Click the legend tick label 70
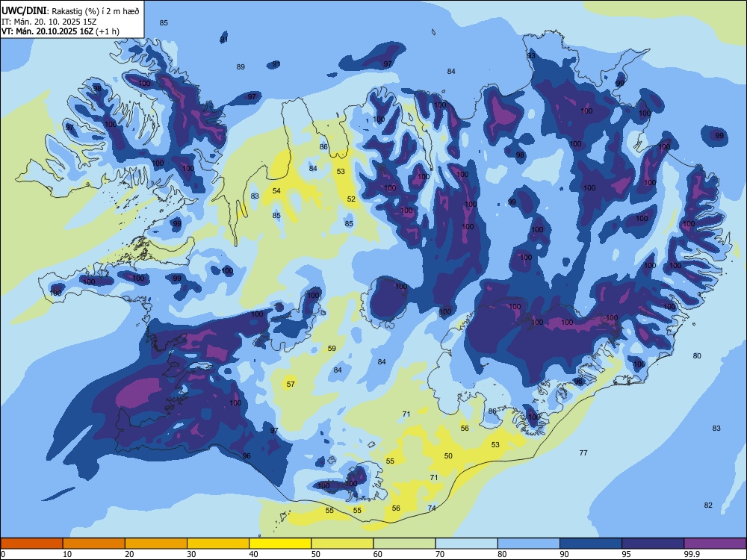The height and width of the screenshot is (560, 747). 440,554
